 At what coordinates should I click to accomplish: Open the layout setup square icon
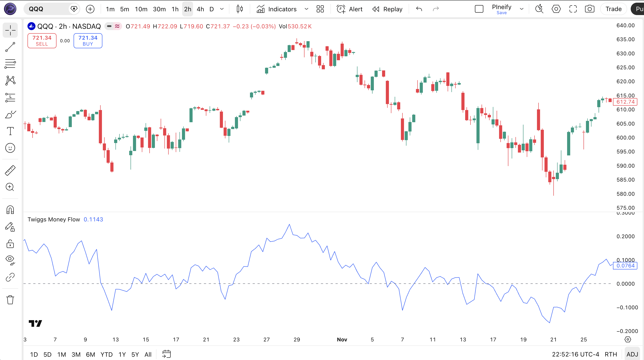tap(479, 9)
